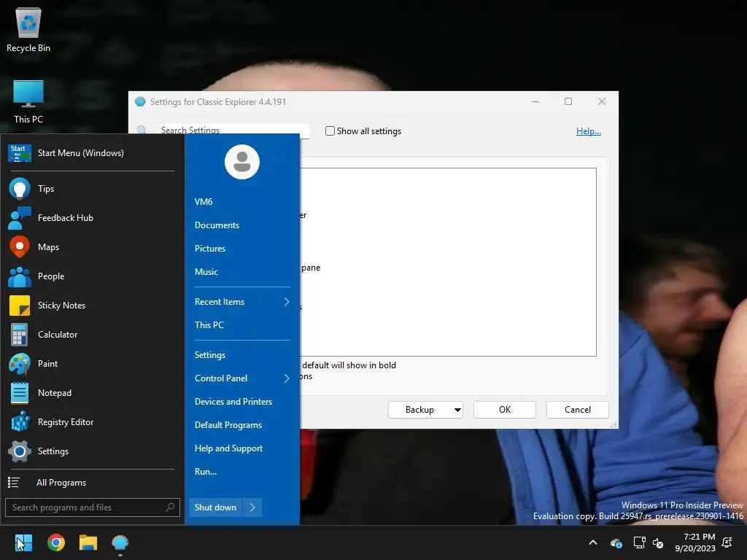
Task: Show hidden tray icons chevron
Action: click(x=593, y=542)
